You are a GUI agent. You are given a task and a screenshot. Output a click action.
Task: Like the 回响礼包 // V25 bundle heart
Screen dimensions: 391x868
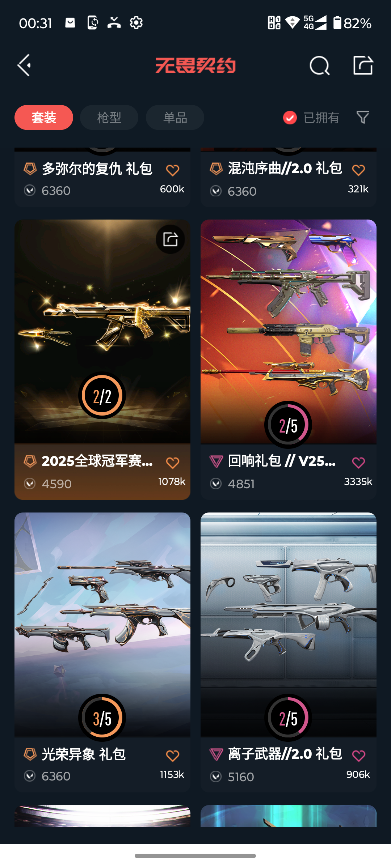tap(358, 463)
